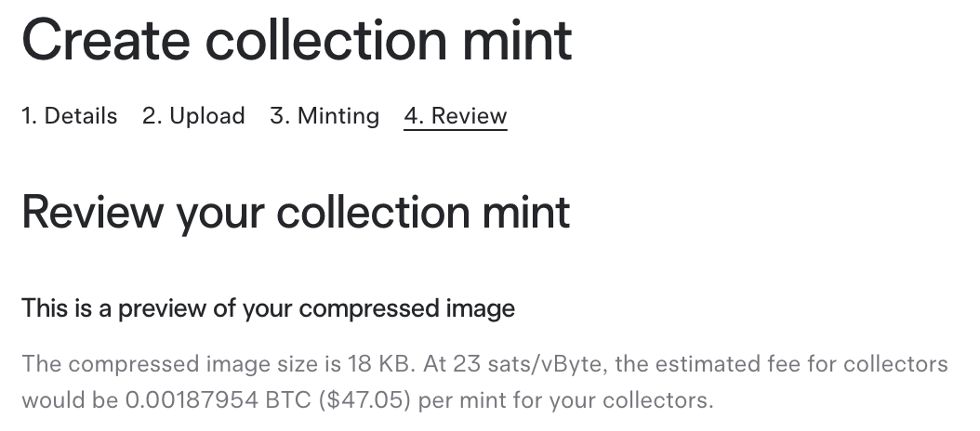Select the 4. Review step

tap(456, 116)
